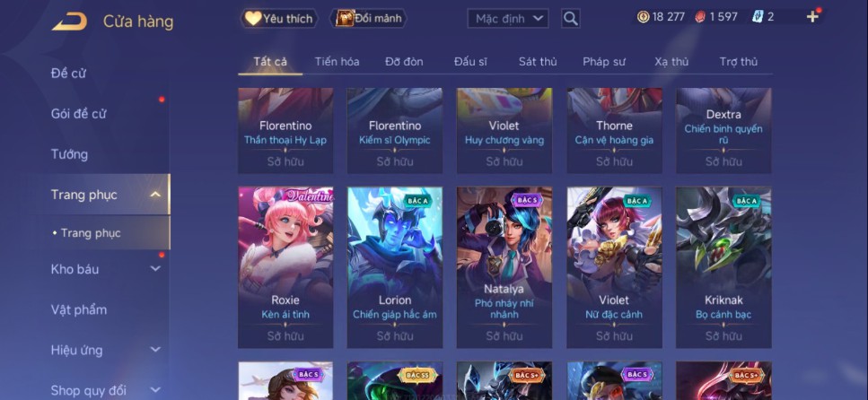Select the Pháp sư tab
This screenshot has width=868, height=400.
(604, 61)
